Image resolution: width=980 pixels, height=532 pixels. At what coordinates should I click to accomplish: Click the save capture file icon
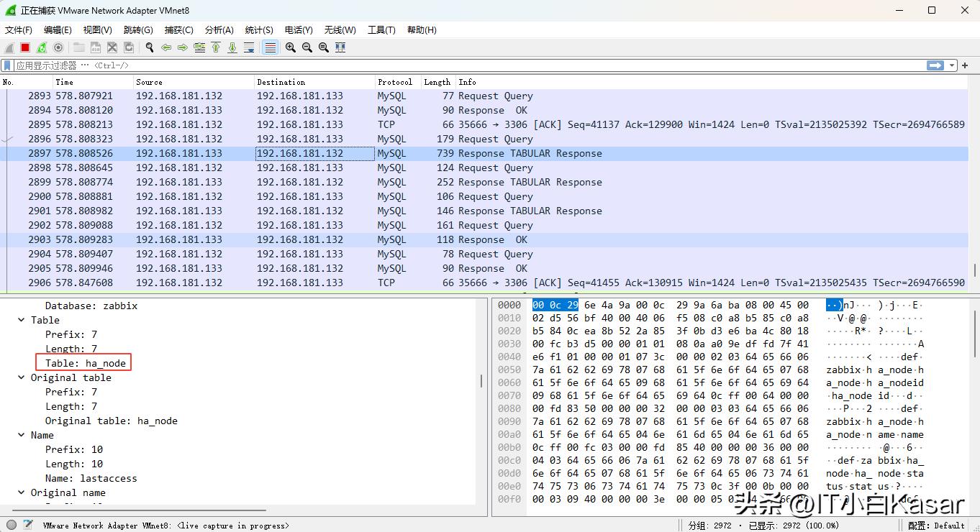click(x=96, y=47)
